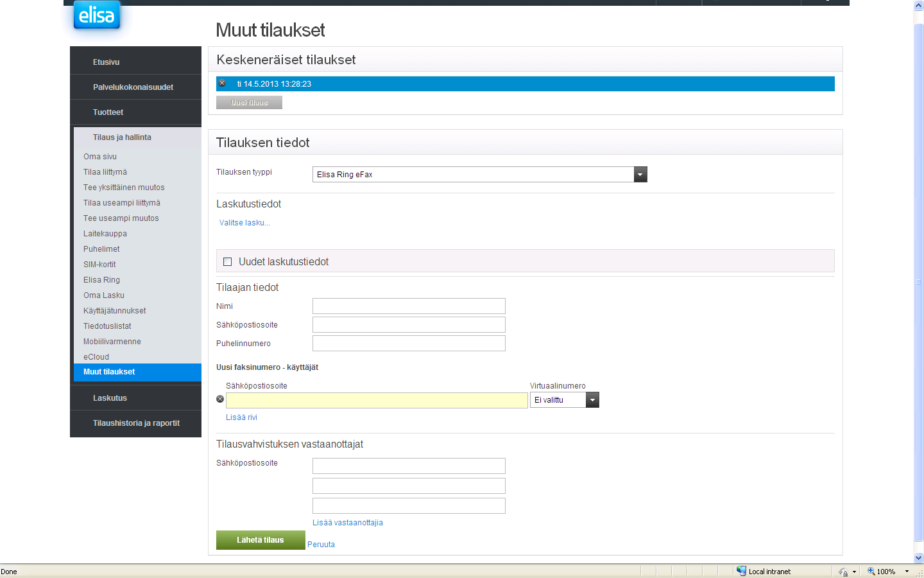Tick the Uudet laskutustiedot checkbox
Screen dimensions: 924x578
(x=227, y=261)
